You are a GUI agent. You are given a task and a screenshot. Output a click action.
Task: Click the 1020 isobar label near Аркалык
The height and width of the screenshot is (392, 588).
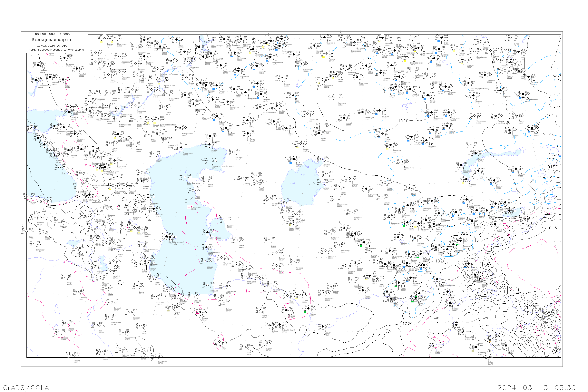point(403,121)
